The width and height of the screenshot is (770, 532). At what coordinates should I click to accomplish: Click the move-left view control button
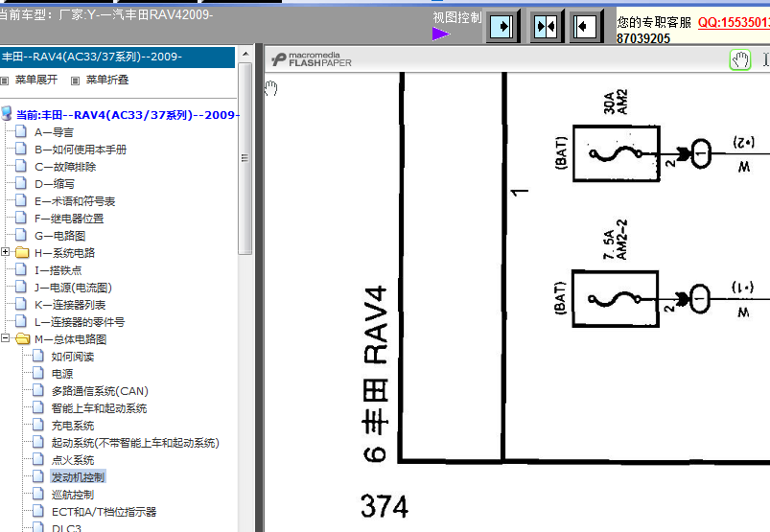[x=585, y=26]
